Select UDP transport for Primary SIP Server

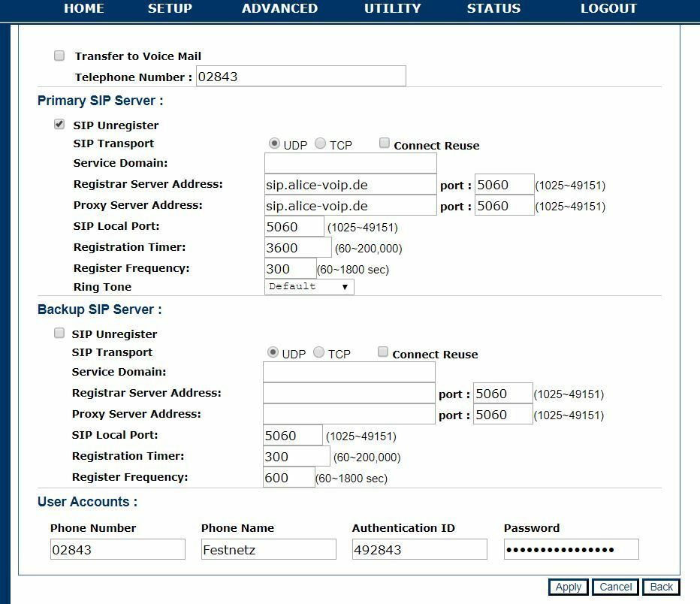(x=274, y=143)
